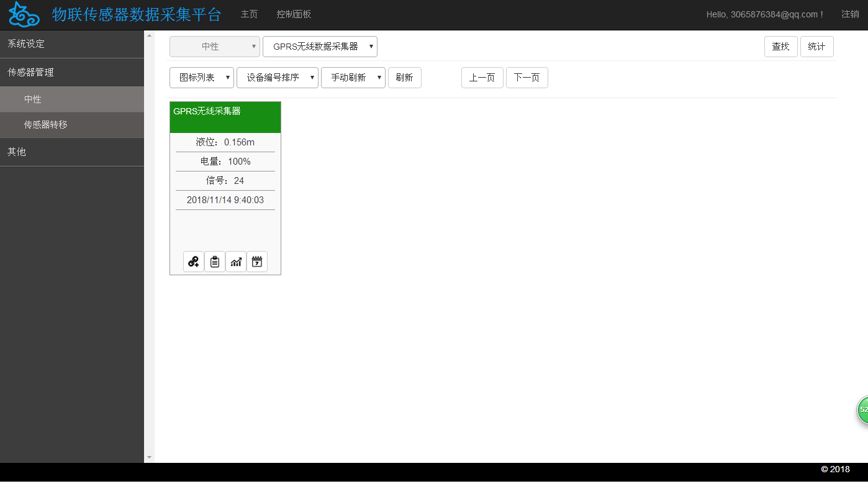
Task: Click the 查找 search button
Action: click(780, 46)
